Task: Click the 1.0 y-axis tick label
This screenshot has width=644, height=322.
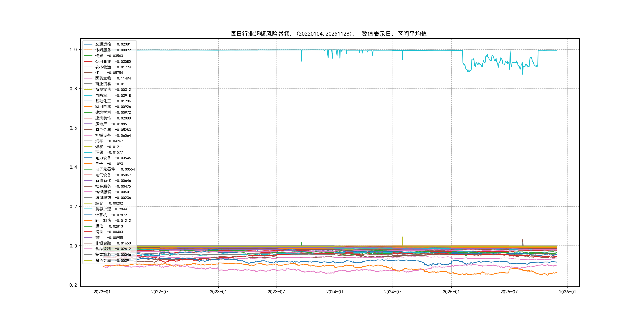Action: pyautogui.click(x=73, y=49)
